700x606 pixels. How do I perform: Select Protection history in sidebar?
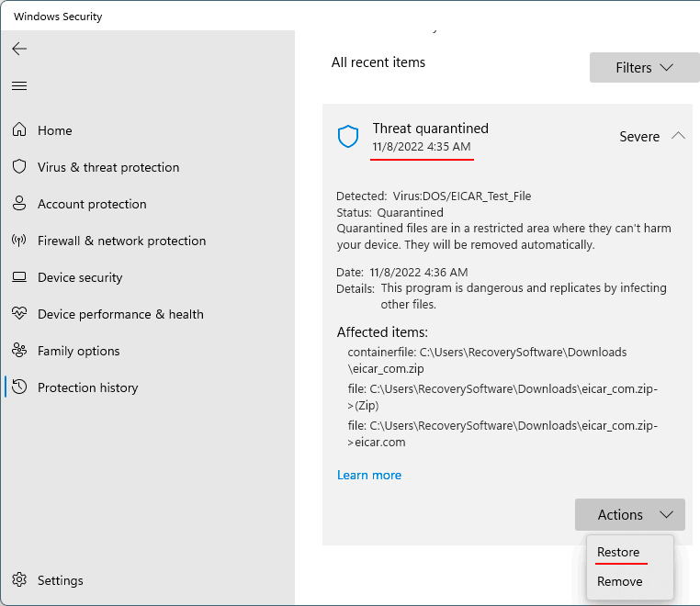(x=88, y=387)
